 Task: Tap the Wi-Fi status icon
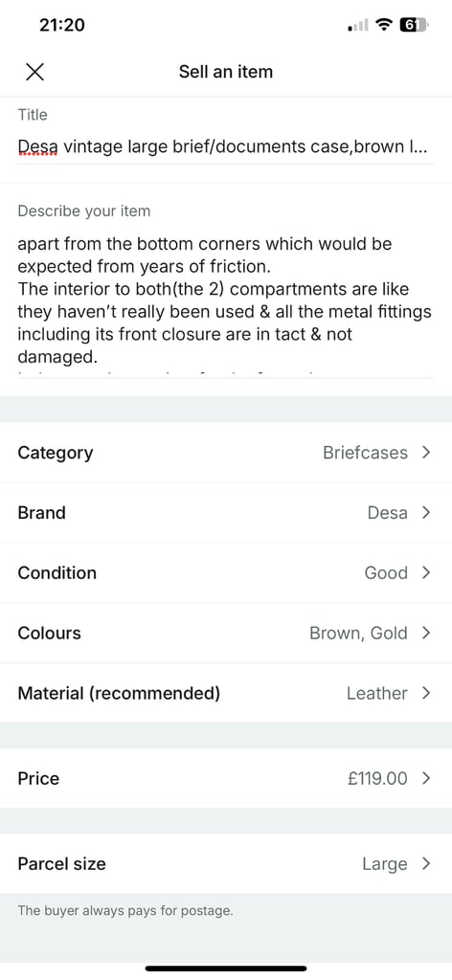(383, 25)
